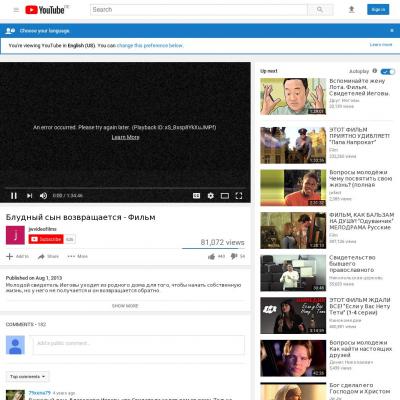Pause the video playback
The image size is (400, 400).
pos(14,196)
